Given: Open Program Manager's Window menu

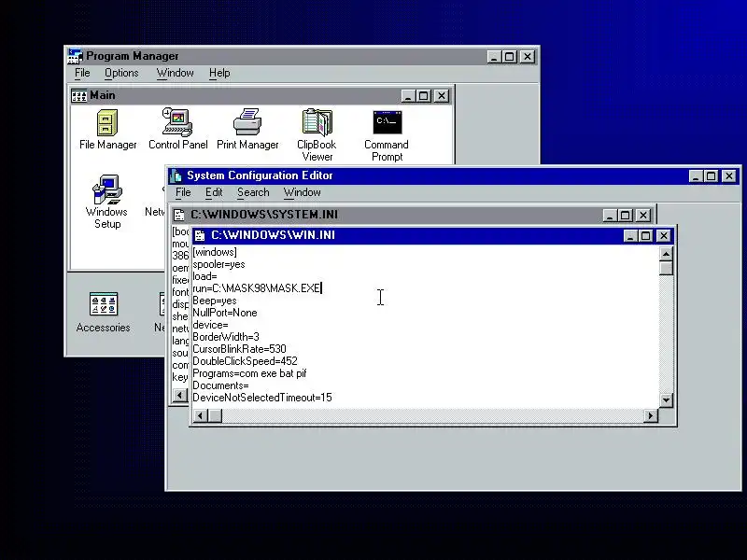Looking at the screenshot, I should [x=175, y=73].
